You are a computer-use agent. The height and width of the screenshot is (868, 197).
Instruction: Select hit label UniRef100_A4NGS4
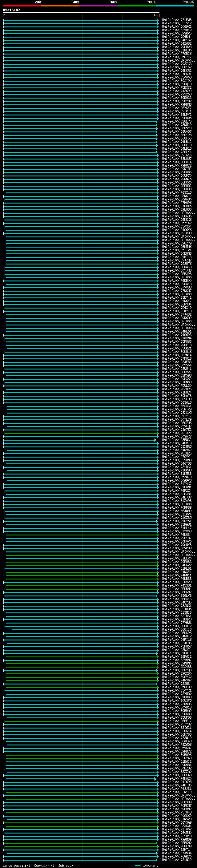click(x=177, y=535)
